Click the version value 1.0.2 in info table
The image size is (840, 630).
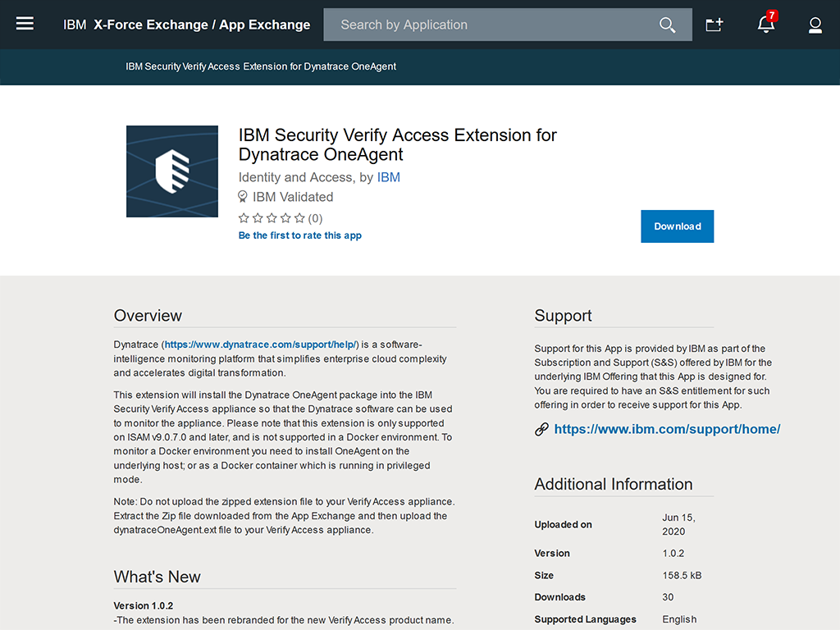673,554
